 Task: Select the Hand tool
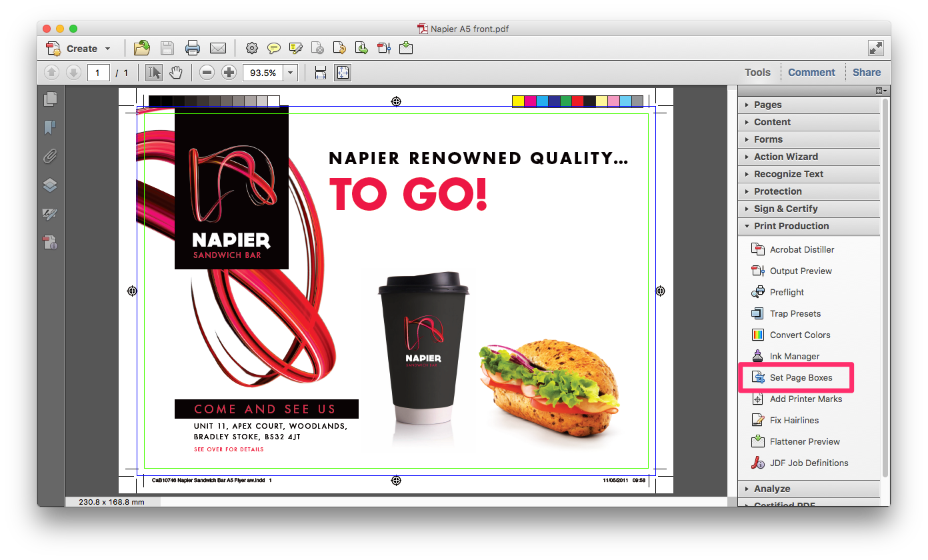point(175,72)
